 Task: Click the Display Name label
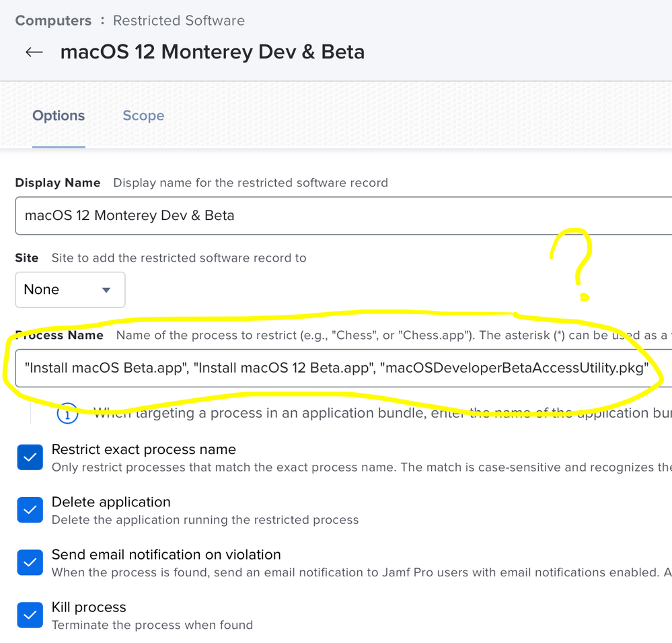(58, 183)
